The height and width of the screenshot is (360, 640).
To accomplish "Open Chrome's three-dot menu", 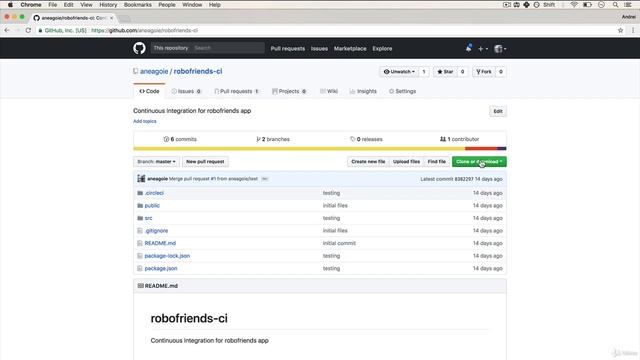I will [x=633, y=30].
